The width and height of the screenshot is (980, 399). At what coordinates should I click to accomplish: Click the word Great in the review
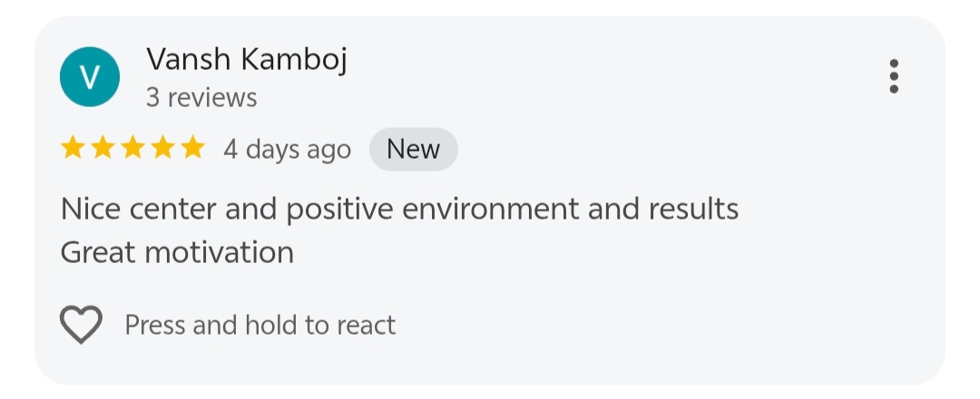97,252
